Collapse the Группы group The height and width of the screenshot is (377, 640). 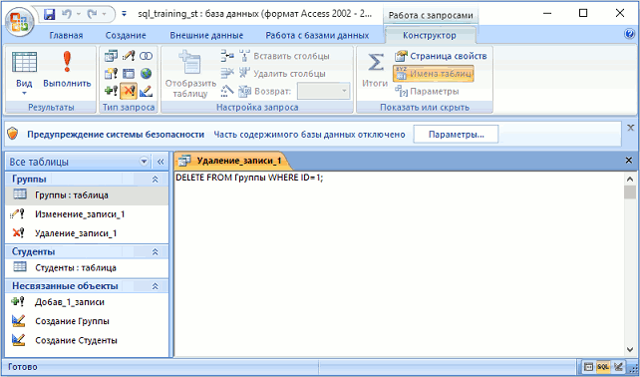(x=155, y=179)
